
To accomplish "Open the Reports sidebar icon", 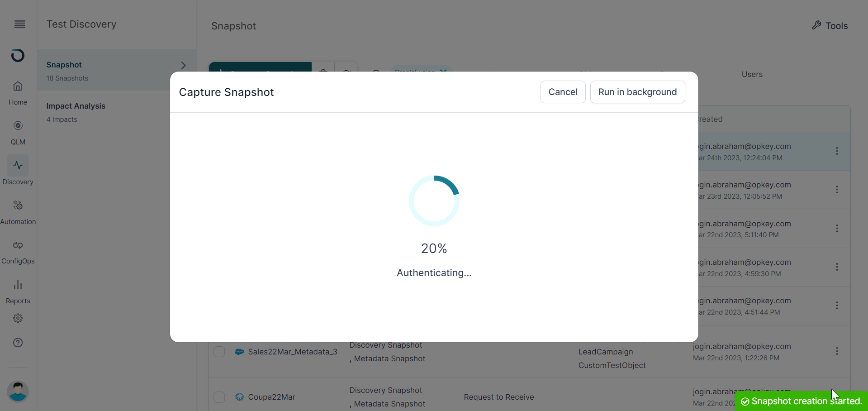I will point(18,285).
